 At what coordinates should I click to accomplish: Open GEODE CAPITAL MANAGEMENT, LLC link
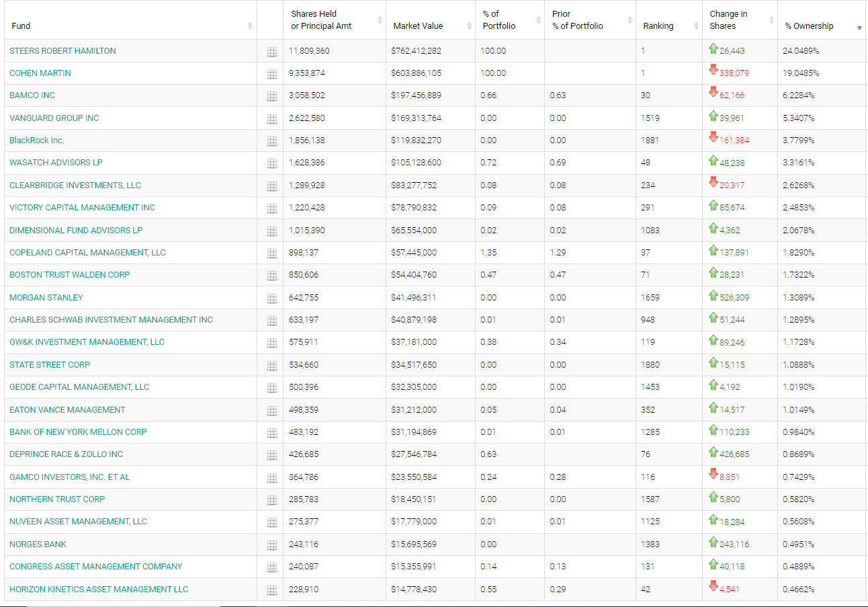pos(79,387)
